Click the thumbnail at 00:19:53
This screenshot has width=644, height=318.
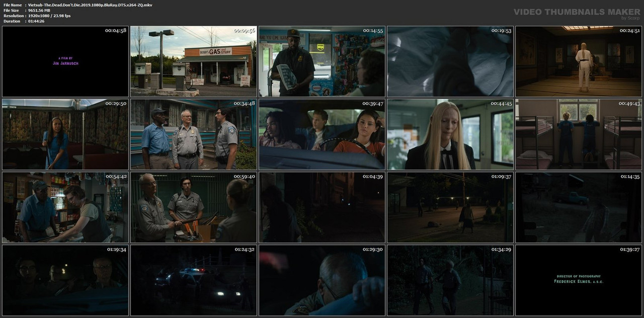[450, 61]
